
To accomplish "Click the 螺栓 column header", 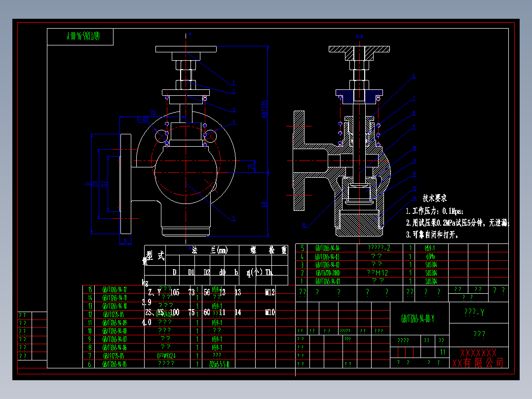I will pos(263,250).
